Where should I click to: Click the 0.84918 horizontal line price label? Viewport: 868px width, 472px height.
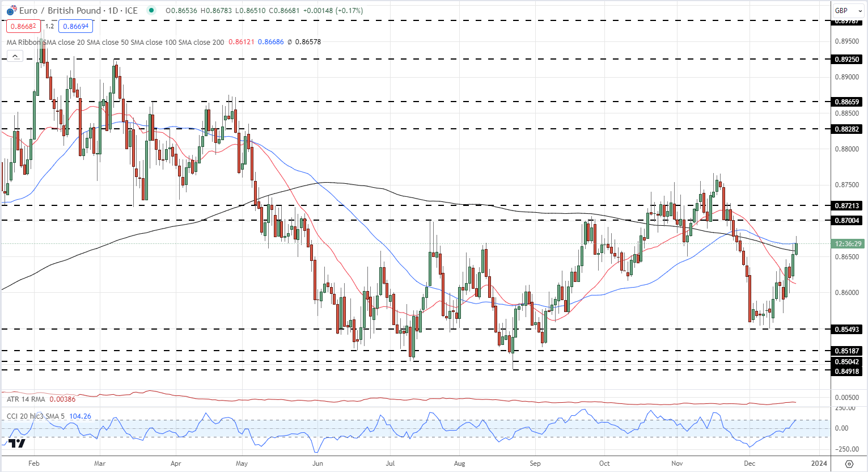coord(846,372)
